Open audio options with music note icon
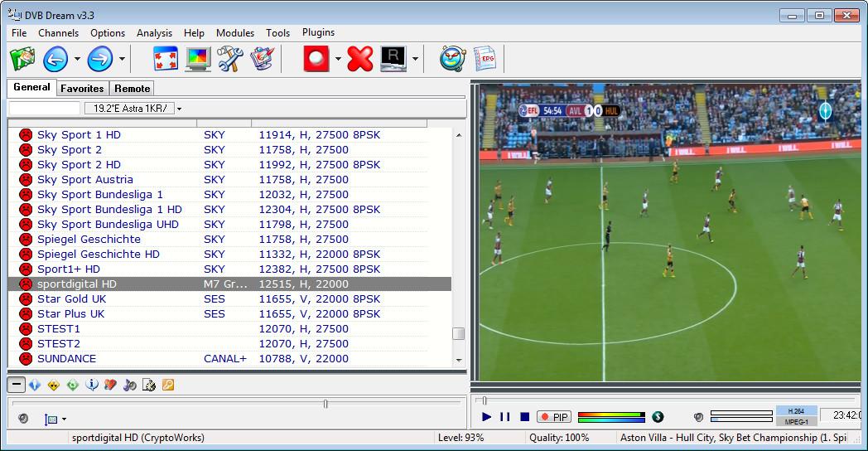This screenshot has width=868, height=451. click(x=129, y=385)
